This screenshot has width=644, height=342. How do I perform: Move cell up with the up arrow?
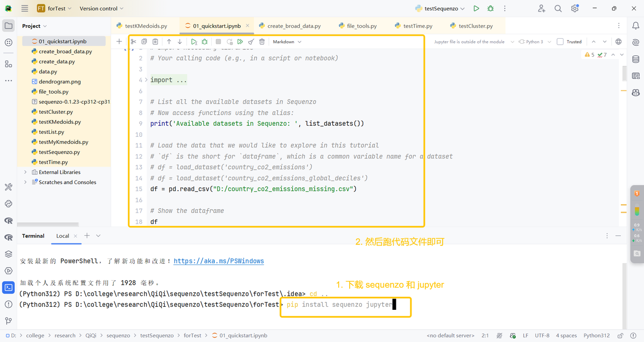(x=169, y=42)
